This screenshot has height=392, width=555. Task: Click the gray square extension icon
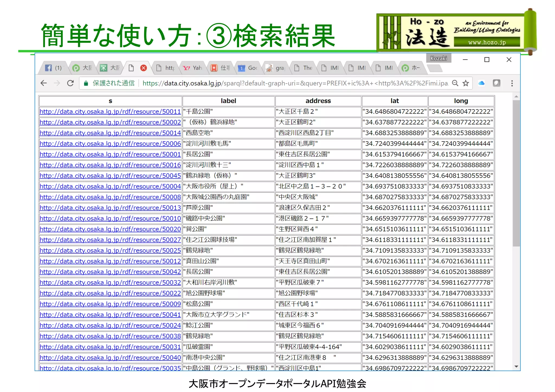pos(496,83)
